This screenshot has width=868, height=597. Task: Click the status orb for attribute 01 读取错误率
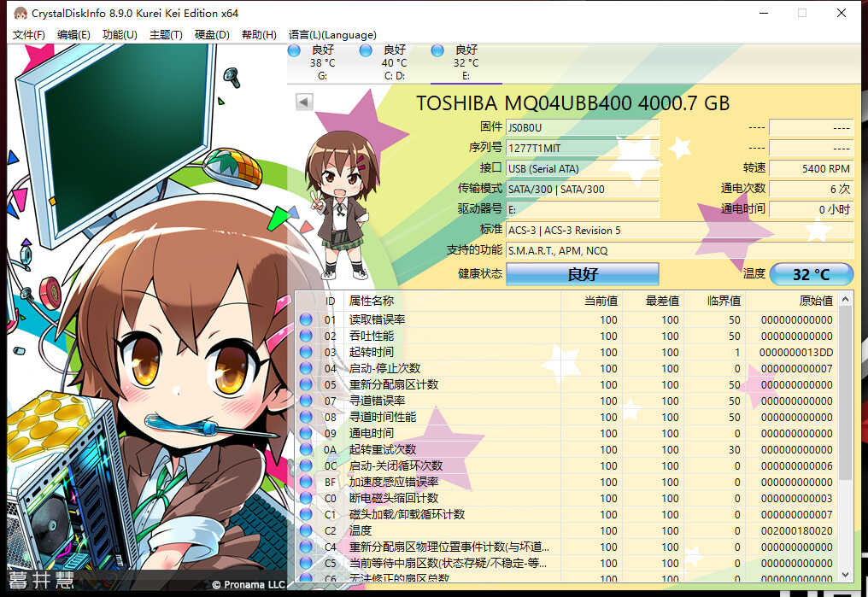[x=306, y=319]
